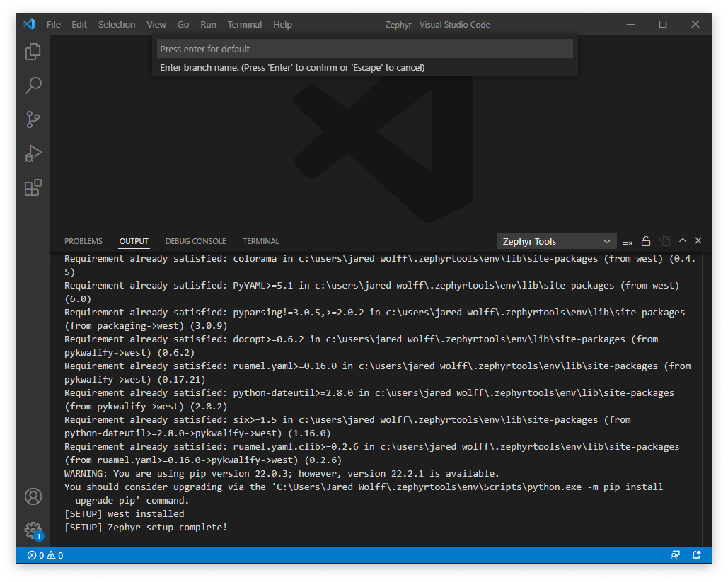The height and width of the screenshot is (582, 728).
Task: Focus the branch name input field
Action: point(365,49)
